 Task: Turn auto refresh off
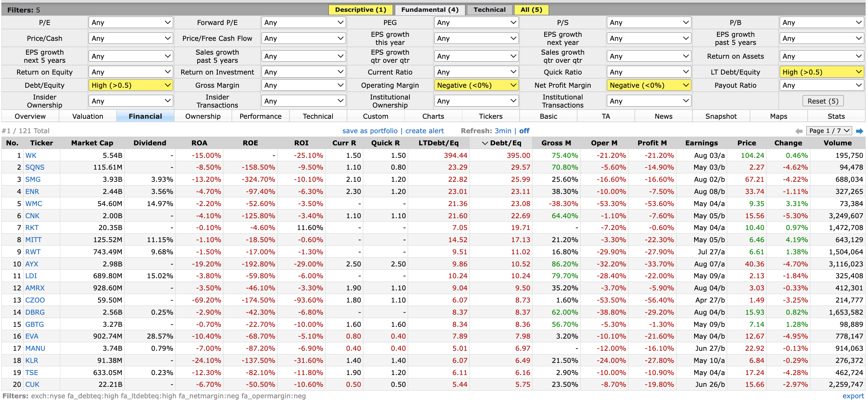(x=524, y=131)
